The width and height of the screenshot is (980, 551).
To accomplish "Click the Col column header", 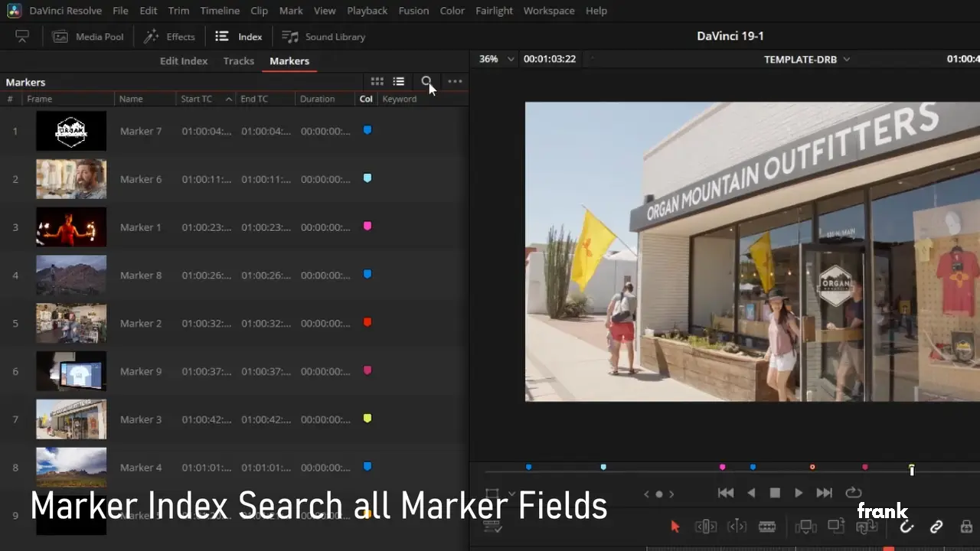I will (x=366, y=99).
